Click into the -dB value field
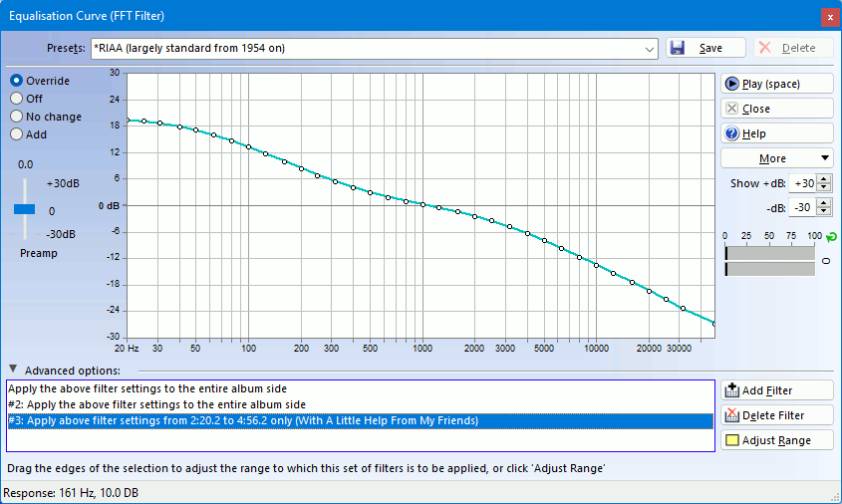The width and height of the screenshot is (842, 504). point(803,208)
